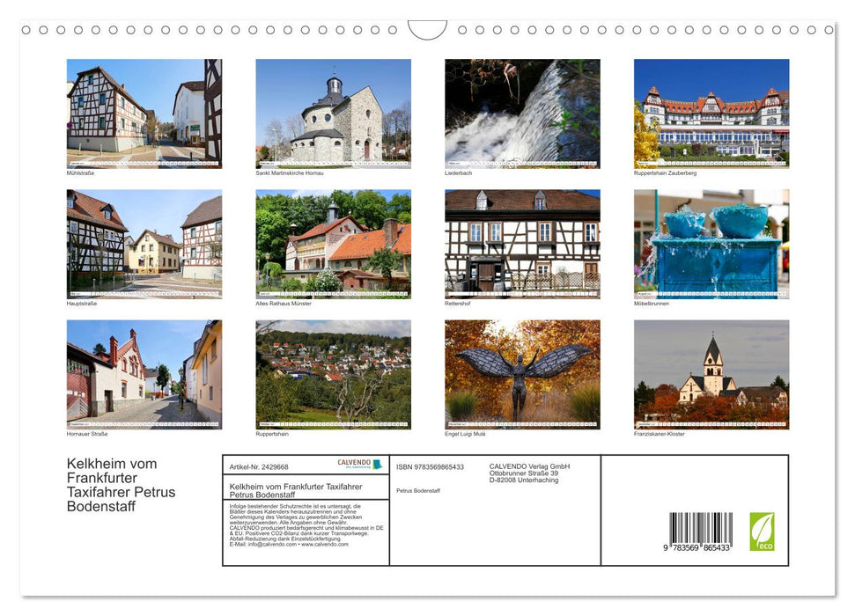Screen dimensions: 855x616
Task: Click the Sankt Martinskirche Hornau caption
Action: [x=290, y=173]
